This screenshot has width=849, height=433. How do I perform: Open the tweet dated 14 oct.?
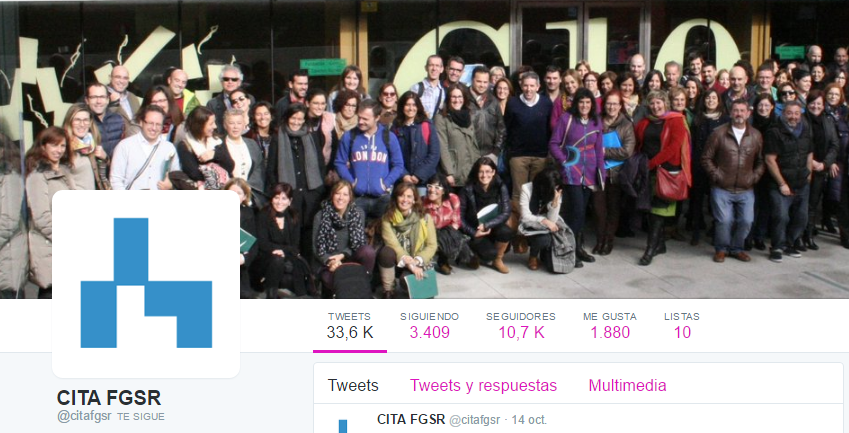[x=529, y=419]
